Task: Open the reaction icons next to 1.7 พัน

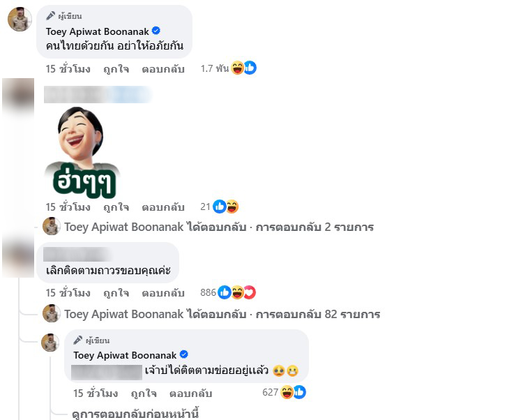Action: tap(243, 68)
